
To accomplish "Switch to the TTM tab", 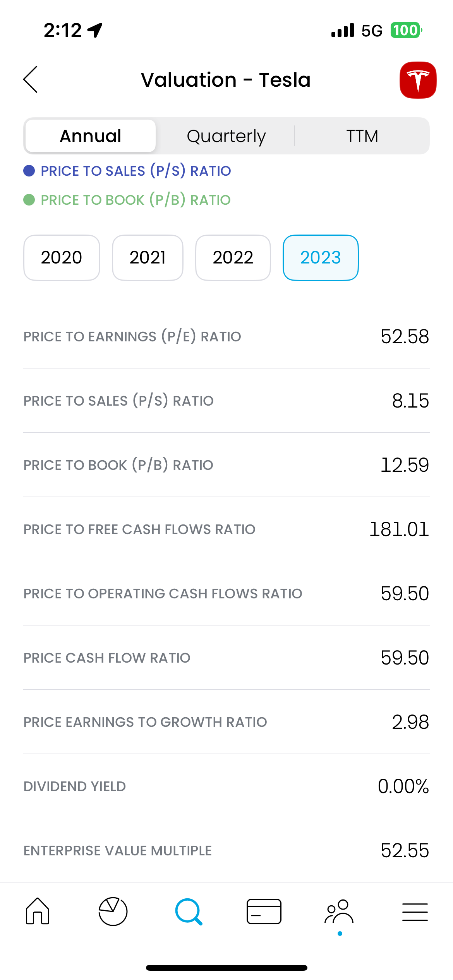I will (362, 136).
